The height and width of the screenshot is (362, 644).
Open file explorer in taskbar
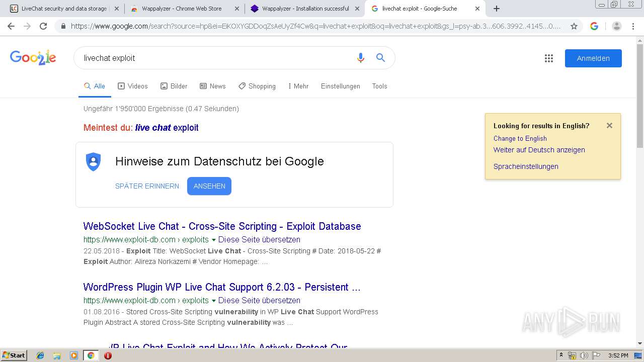57,355
